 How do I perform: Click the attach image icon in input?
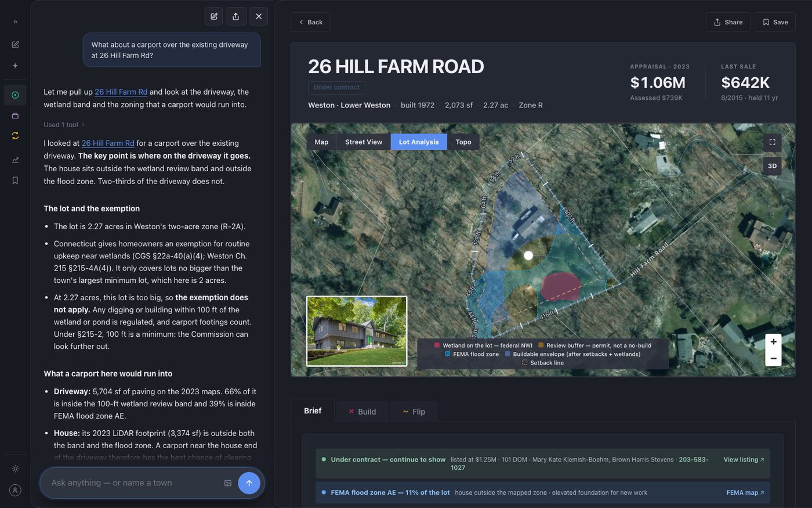[228, 483]
